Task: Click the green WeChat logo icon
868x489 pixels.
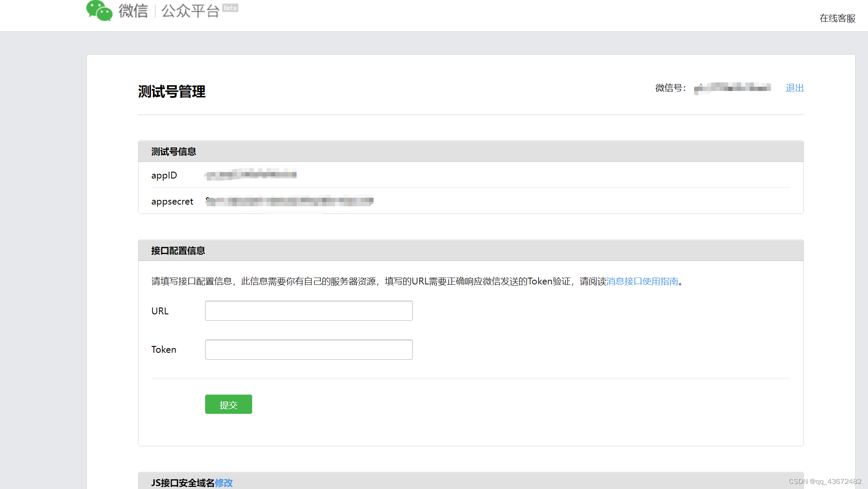Action: pyautogui.click(x=99, y=11)
